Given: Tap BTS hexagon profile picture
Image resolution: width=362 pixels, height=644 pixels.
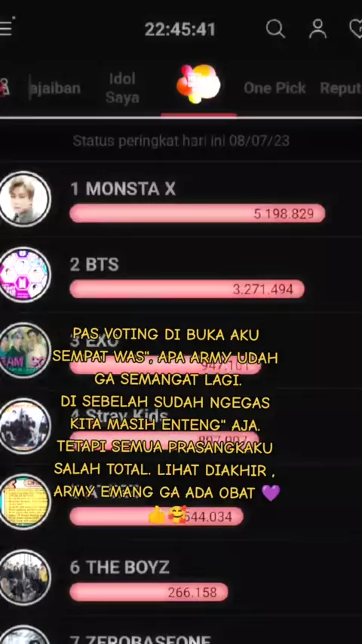Looking at the screenshot, I should pyautogui.click(x=25, y=274).
